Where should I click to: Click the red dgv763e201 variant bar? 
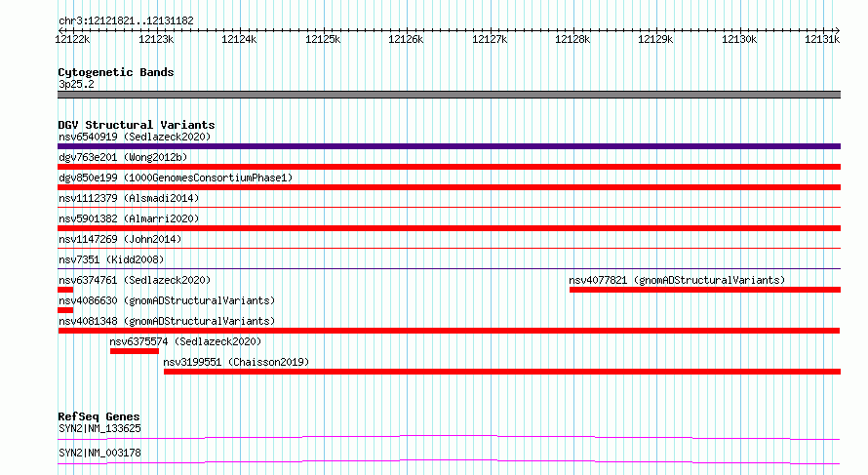(x=449, y=167)
